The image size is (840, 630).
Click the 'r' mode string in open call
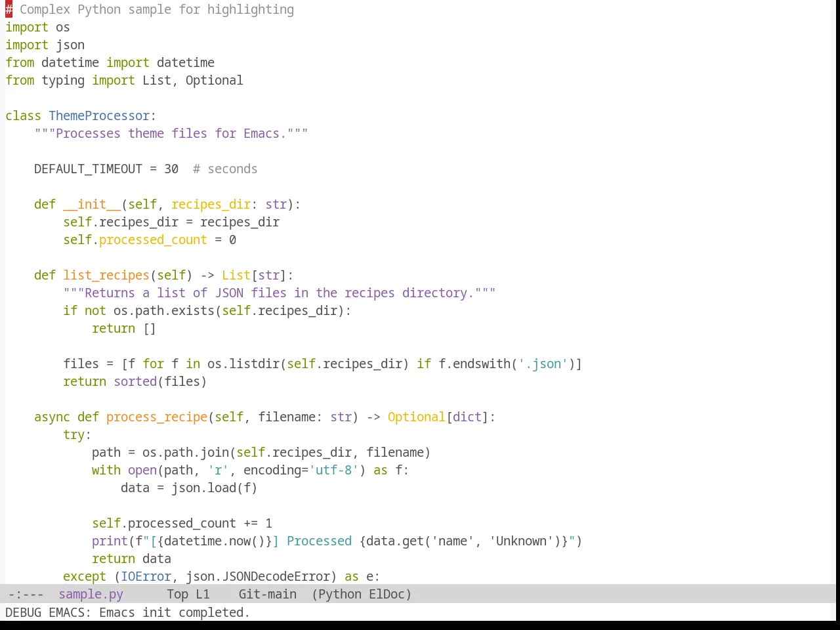coord(218,471)
